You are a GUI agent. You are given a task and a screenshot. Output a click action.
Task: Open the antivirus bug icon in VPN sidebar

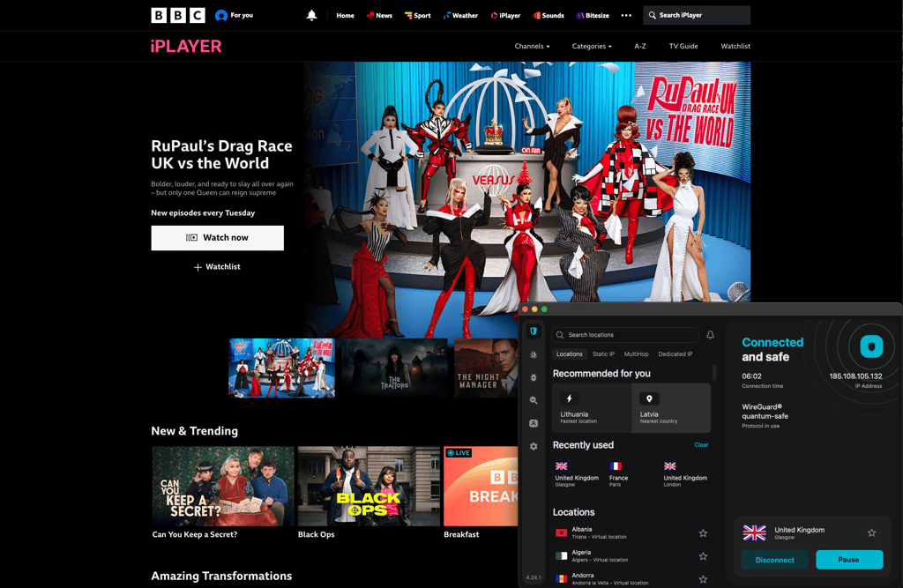pos(534,377)
